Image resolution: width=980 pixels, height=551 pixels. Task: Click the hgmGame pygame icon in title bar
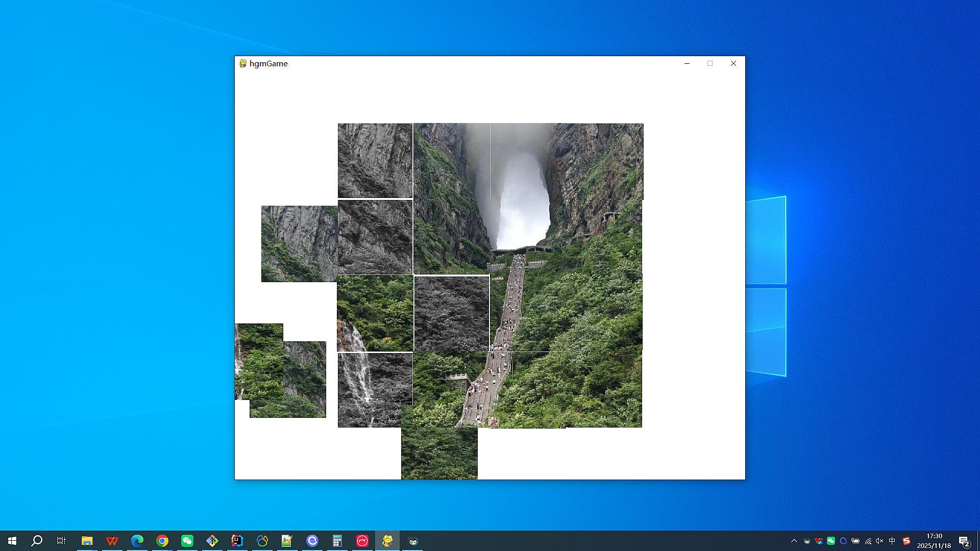click(x=243, y=63)
